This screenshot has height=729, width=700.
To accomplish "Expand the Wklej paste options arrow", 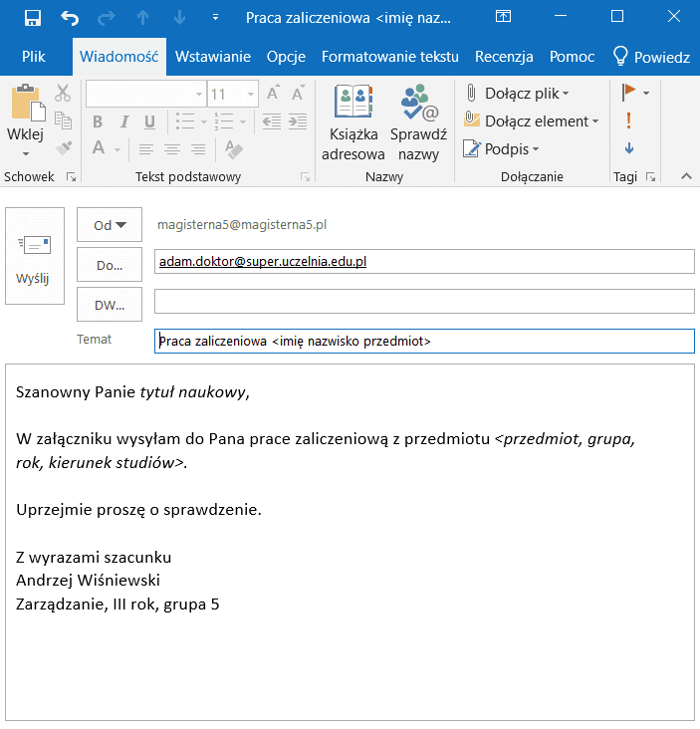I will point(26,154).
